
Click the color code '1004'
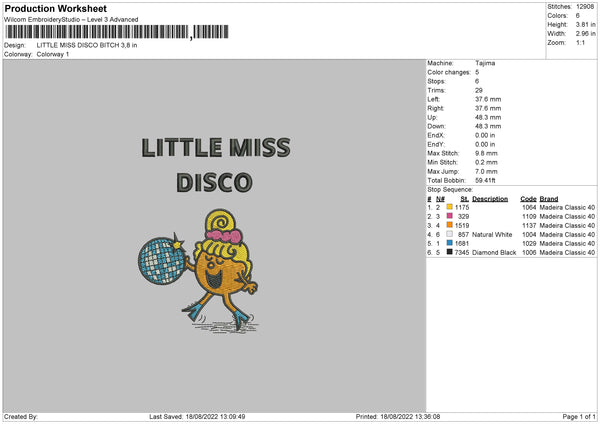pos(529,235)
